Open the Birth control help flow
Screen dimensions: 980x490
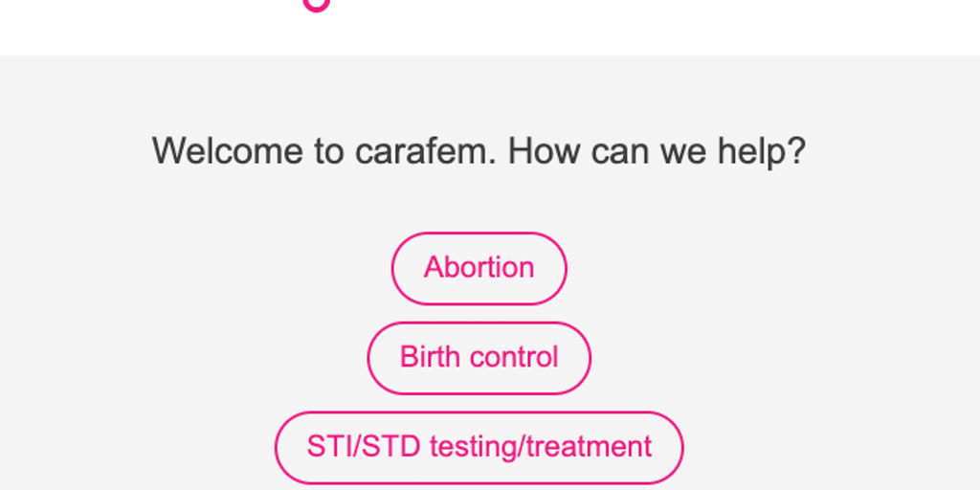pyautogui.click(x=479, y=358)
